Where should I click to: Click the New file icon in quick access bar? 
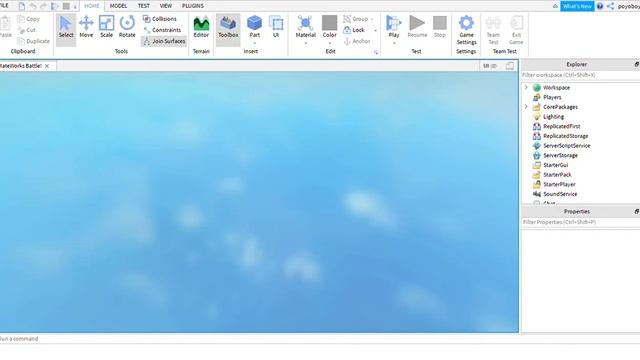[x=22, y=6]
